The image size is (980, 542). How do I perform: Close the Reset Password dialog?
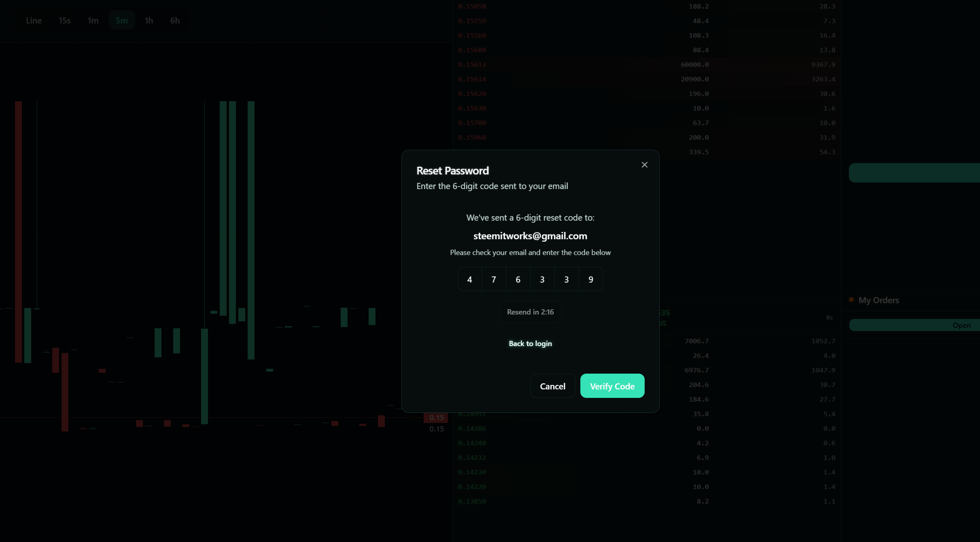tap(645, 165)
